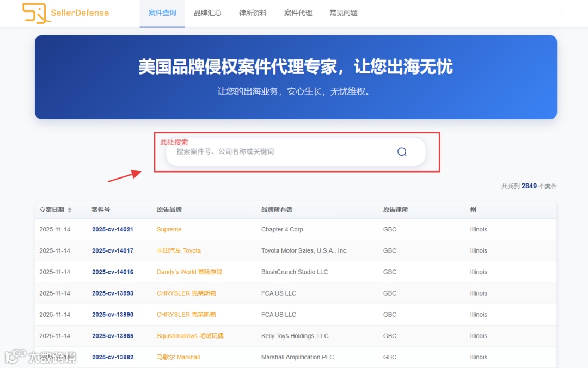Click Illinois in the Supreme row
588x368 pixels.
[x=479, y=229]
